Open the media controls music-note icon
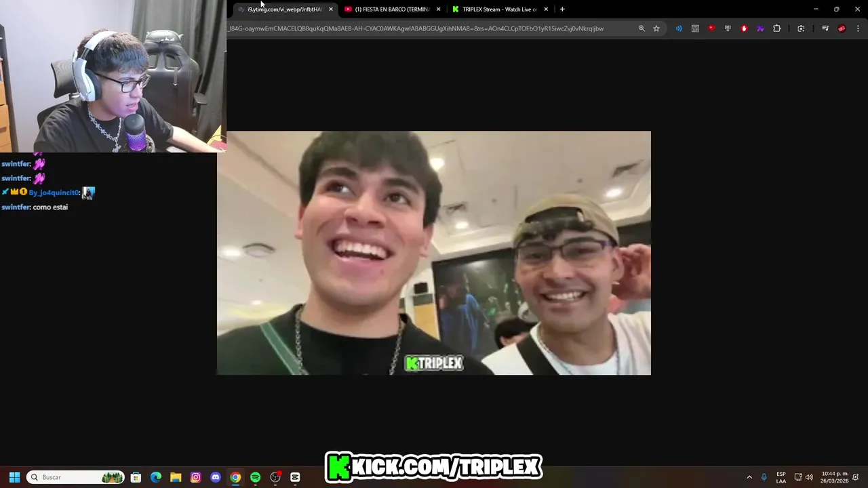Viewport: 868px width, 488px height. [825, 28]
